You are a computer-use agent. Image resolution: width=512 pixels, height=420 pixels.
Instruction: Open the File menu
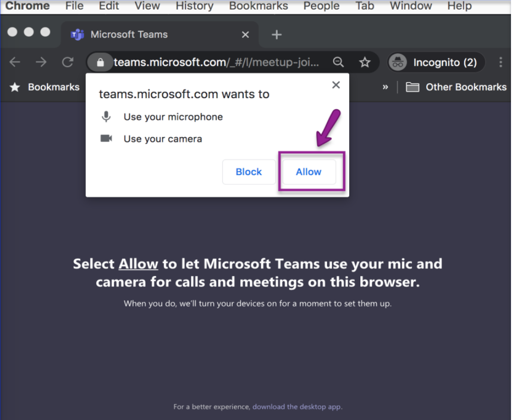click(x=74, y=6)
